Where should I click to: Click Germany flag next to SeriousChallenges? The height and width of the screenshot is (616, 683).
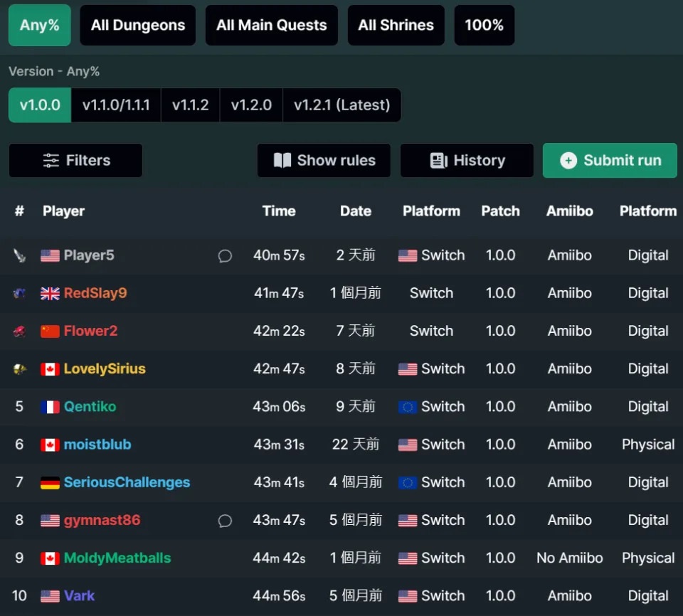pyautogui.click(x=50, y=483)
